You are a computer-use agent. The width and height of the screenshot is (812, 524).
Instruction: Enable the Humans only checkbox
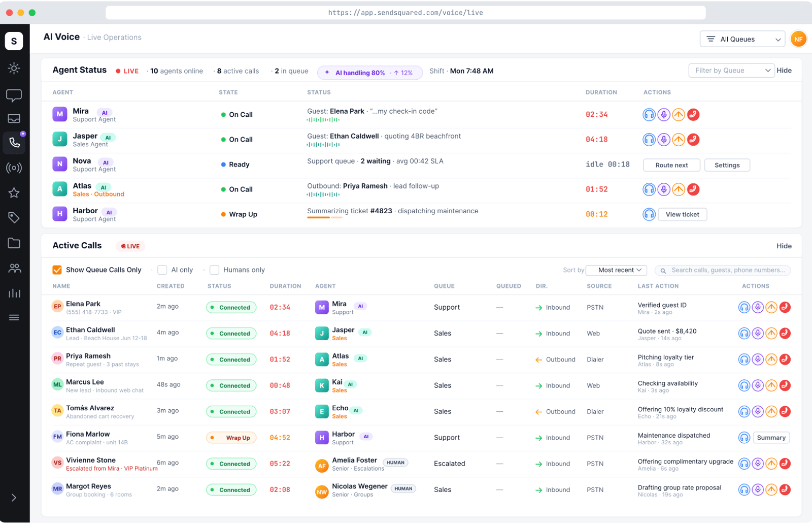coord(215,270)
